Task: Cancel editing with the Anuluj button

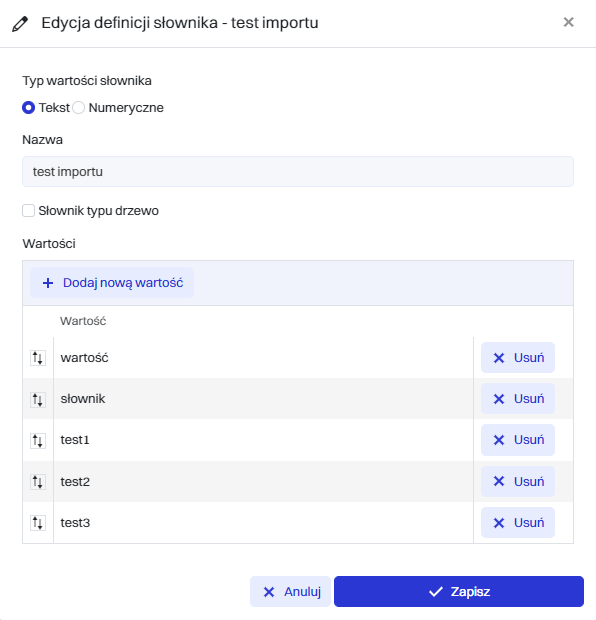Action: tap(290, 592)
